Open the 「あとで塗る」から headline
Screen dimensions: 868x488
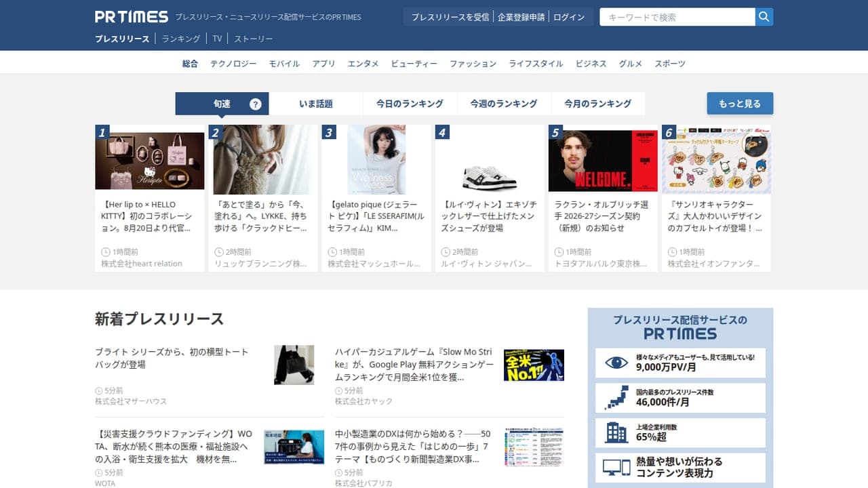tap(261, 216)
